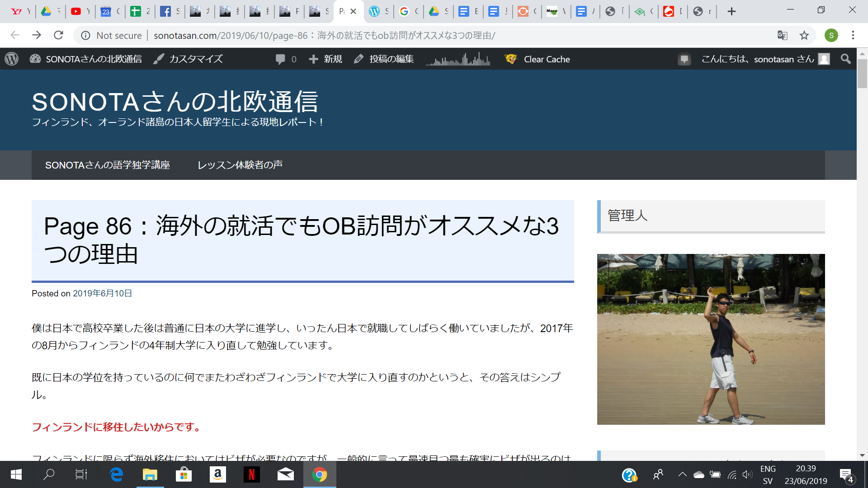The height and width of the screenshot is (488, 868).
Task: Close the active Page 86 tab
Action: pyautogui.click(x=354, y=11)
